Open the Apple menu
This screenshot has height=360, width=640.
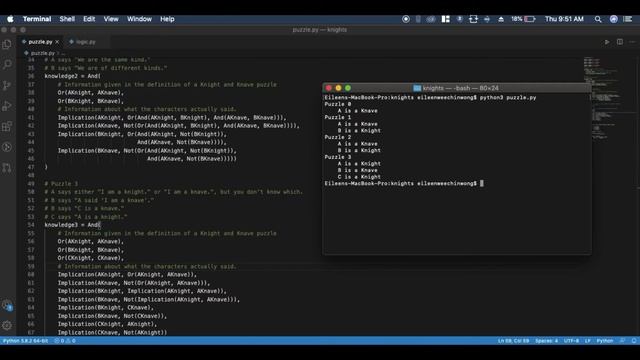[10, 19]
